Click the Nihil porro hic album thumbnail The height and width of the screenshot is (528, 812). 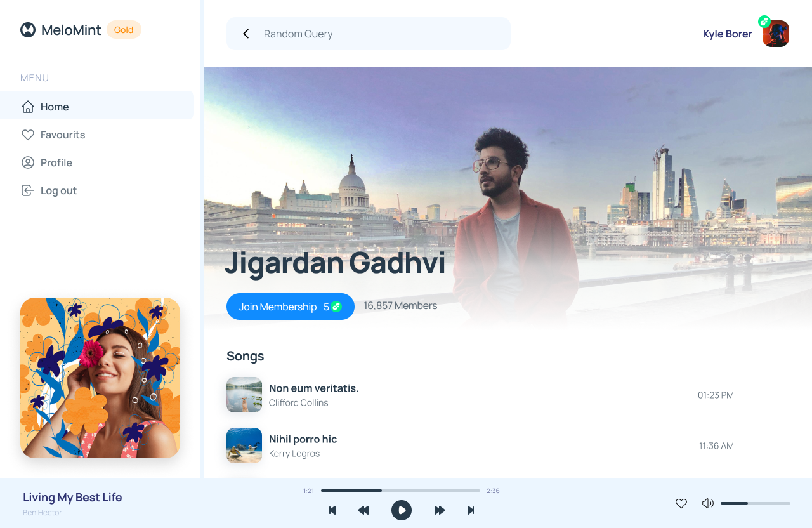[244, 445]
